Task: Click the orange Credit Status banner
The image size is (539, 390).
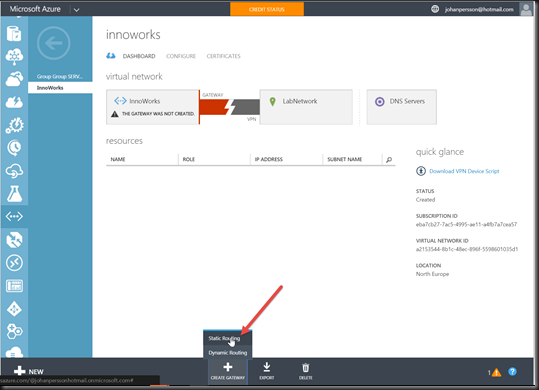Action: click(x=267, y=9)
